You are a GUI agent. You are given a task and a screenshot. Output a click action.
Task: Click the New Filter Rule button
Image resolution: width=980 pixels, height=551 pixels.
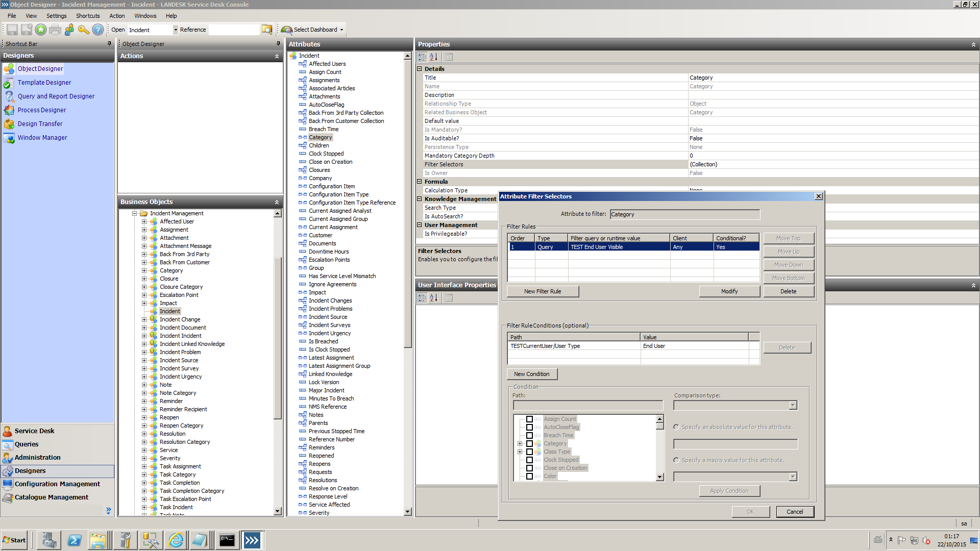[543, 291]
